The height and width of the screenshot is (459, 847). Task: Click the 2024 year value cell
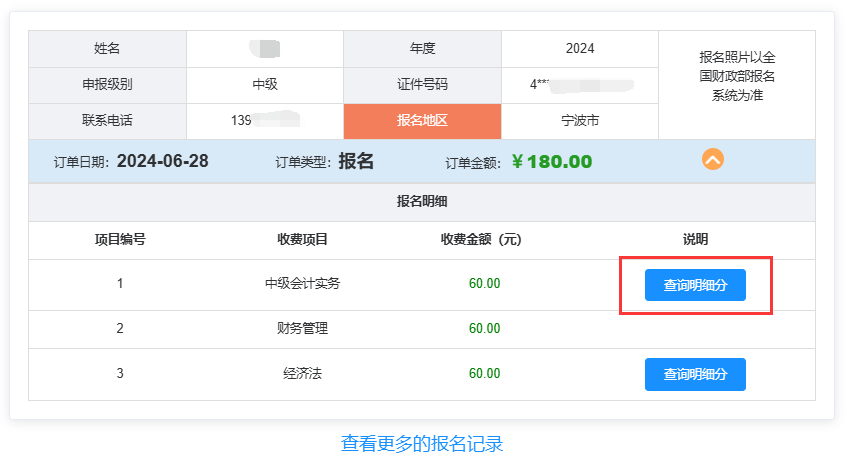click(x=580, y=48)
